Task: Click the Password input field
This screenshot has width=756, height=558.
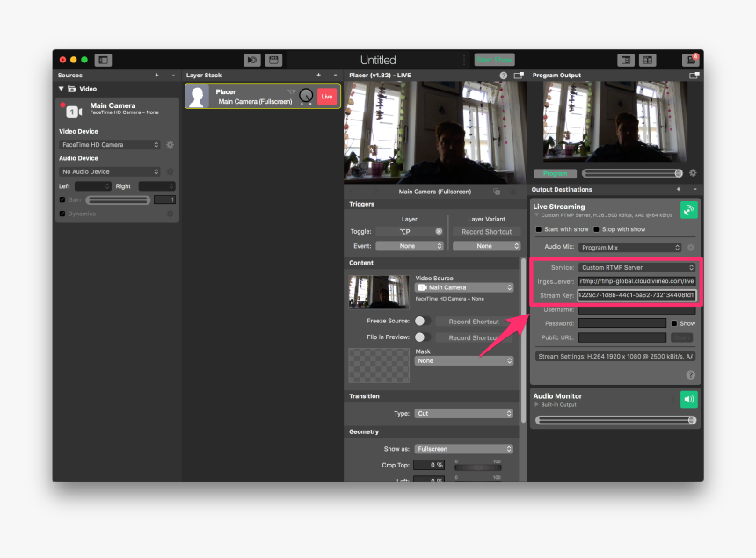Action: pos(622,323)
